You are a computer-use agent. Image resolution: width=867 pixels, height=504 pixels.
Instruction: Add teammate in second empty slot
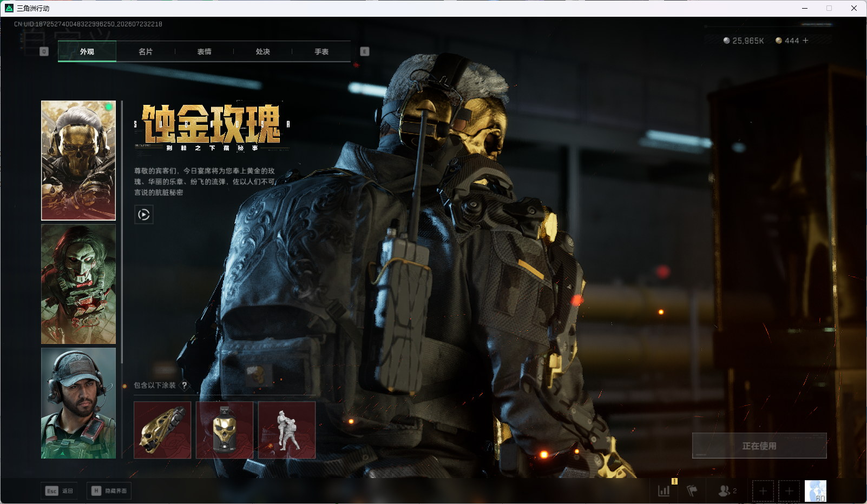pyautogui.click(x=789, y=491)
